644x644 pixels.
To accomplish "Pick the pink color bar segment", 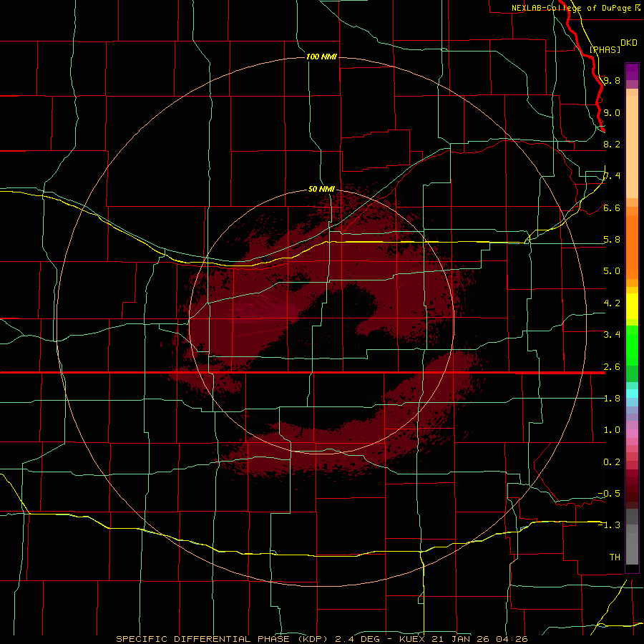I will [632, 434].
